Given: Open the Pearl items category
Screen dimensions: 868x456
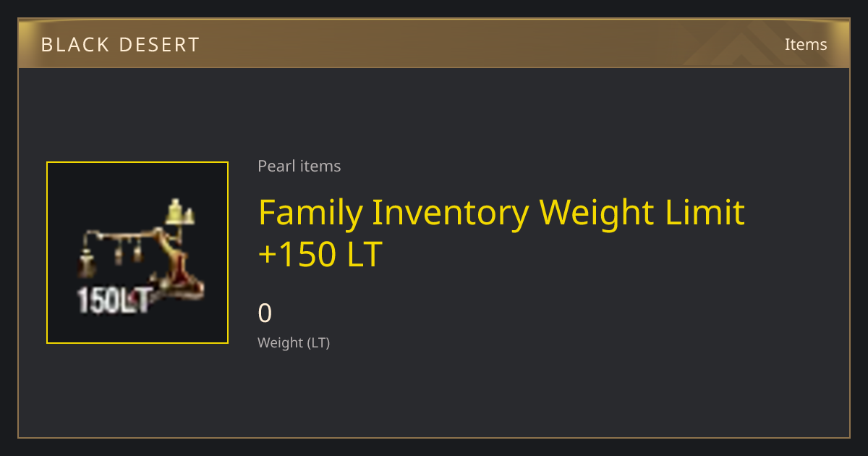Looking at the screenshot, I should [299, 166].
